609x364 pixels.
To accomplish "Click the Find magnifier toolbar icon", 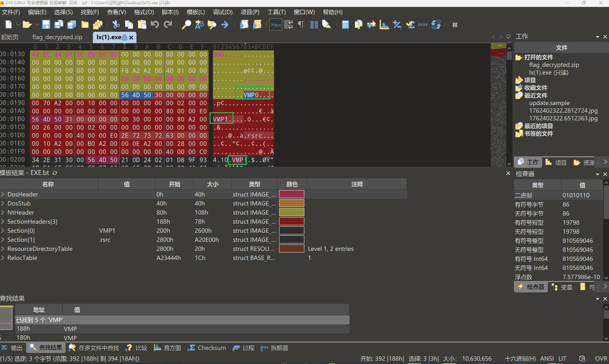I will pos(186,25).
